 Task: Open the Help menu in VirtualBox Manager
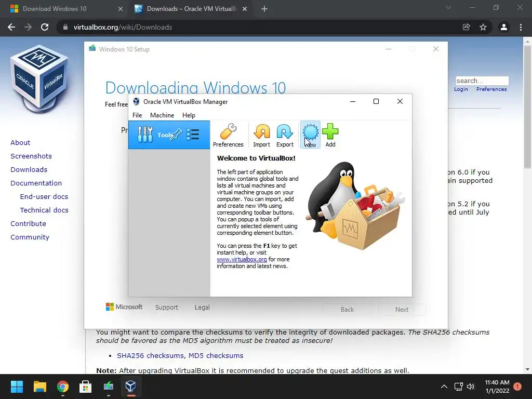(x=189, y=115)
